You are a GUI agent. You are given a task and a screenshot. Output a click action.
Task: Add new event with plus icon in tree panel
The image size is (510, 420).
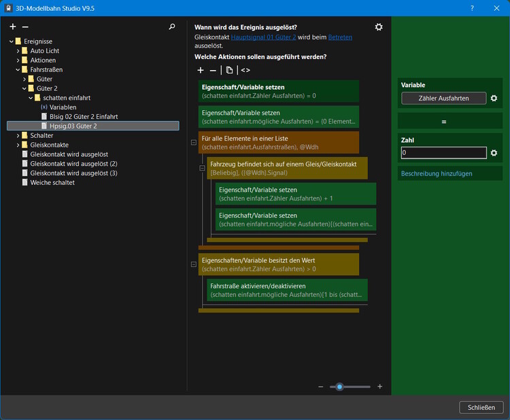[x=12, y=27]
